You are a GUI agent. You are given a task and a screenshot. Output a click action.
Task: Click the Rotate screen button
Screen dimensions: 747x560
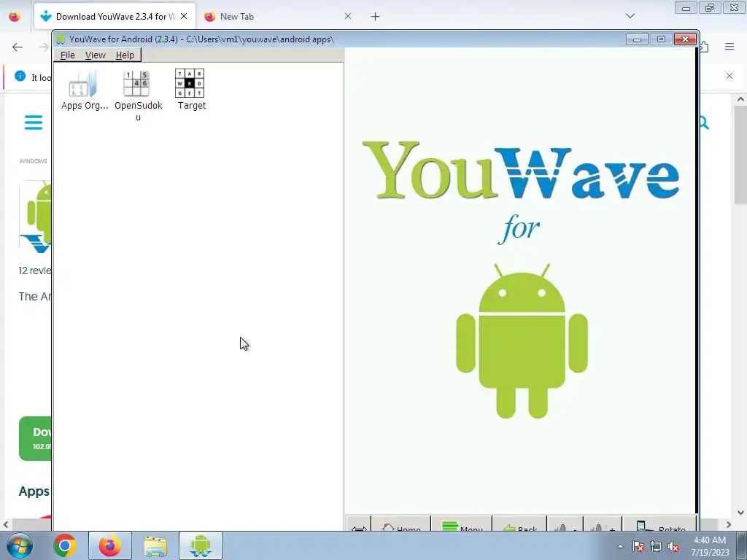(659, 524)
